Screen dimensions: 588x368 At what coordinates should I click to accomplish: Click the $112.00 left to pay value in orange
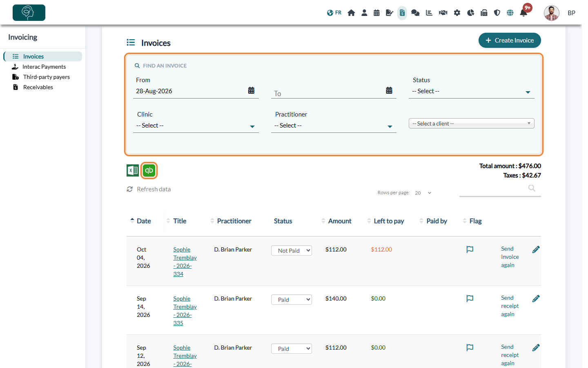pos(381,249)
